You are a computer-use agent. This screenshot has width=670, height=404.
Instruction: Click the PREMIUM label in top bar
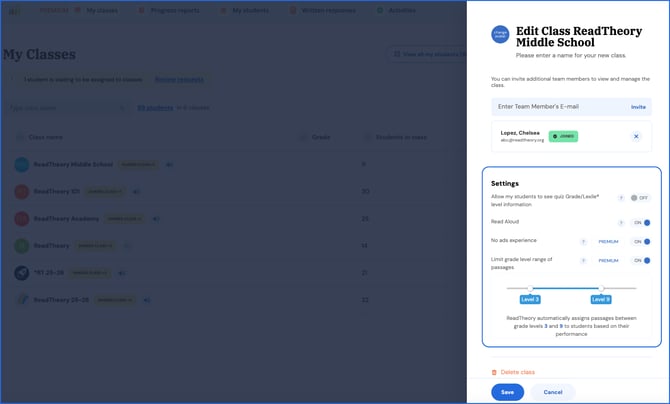tap(53, 10)
